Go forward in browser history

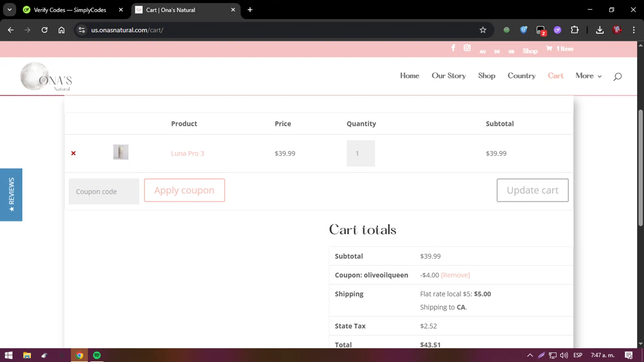27,30
